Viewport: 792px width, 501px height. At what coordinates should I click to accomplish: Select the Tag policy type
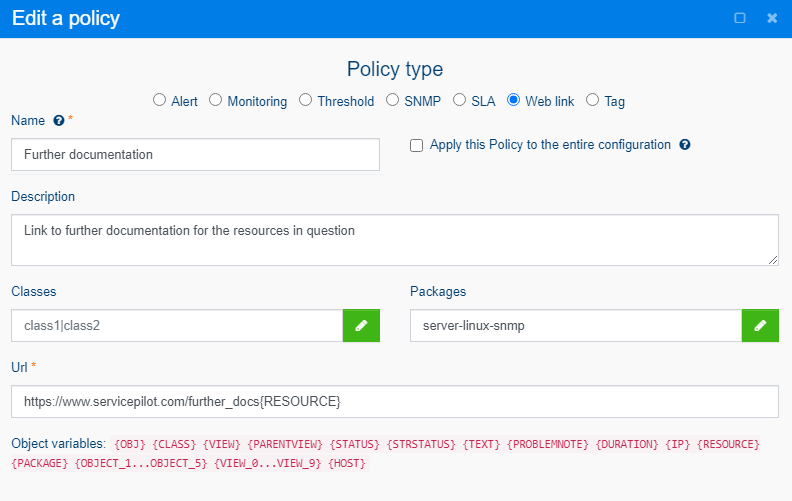click(x=592, y=100)
